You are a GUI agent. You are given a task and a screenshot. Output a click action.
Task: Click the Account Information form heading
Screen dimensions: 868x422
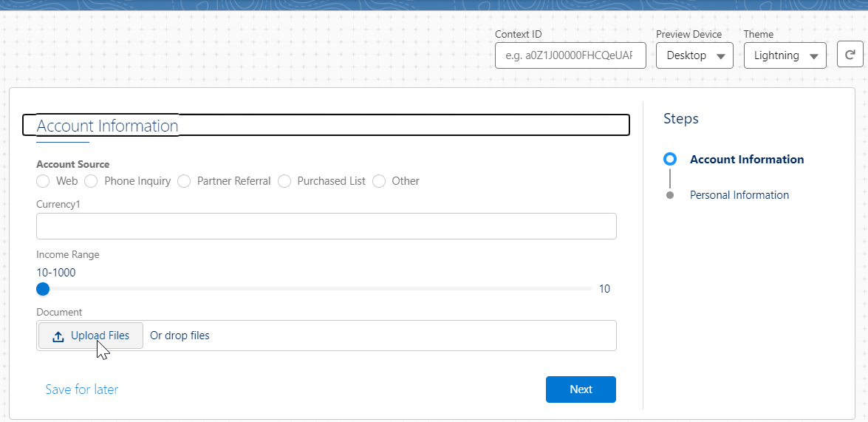tap(108, 126)
